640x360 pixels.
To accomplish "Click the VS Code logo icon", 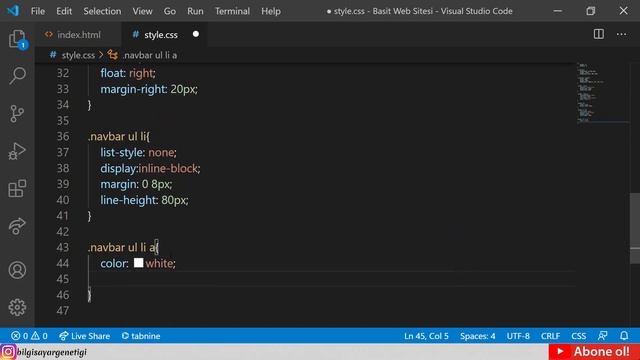I will (x=13, y=11).
